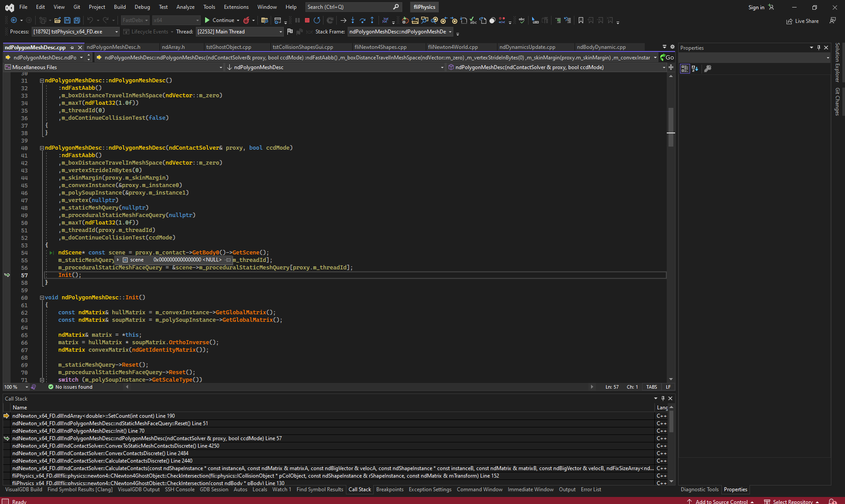The height and width of the screenshot is (504, 845).
Task: Toggle Alphabetical sort in Properties panel
Action: [695, 69]
